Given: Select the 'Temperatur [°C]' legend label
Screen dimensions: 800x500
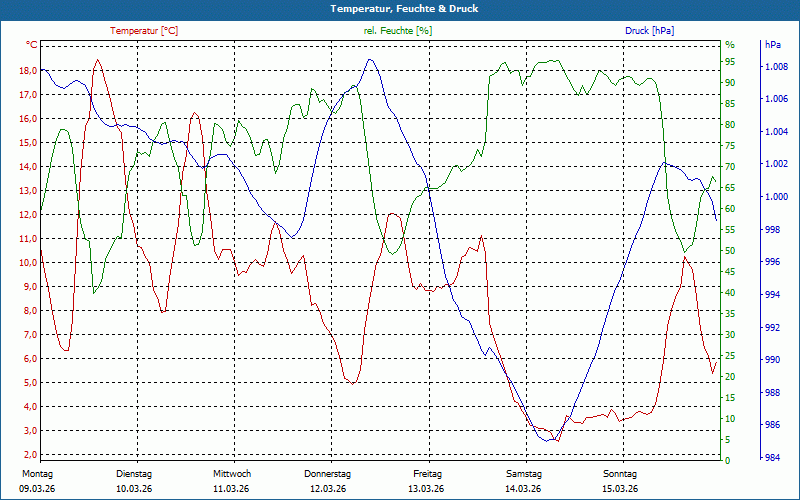Looking at the screenshot, I should coord(144,31).
